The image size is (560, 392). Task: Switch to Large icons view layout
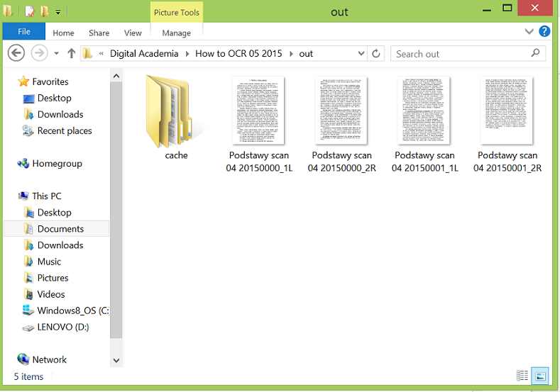pos(540,376)
